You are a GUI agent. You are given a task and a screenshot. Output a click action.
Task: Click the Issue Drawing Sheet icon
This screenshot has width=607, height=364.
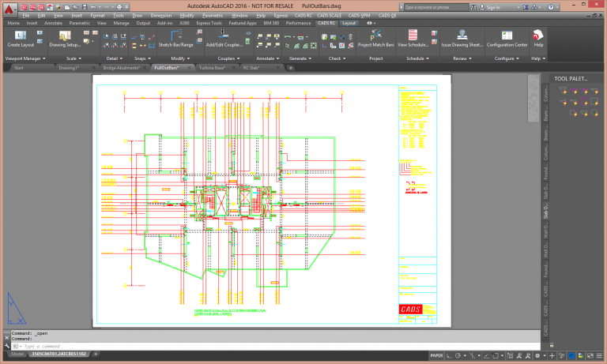click(462, 36)
